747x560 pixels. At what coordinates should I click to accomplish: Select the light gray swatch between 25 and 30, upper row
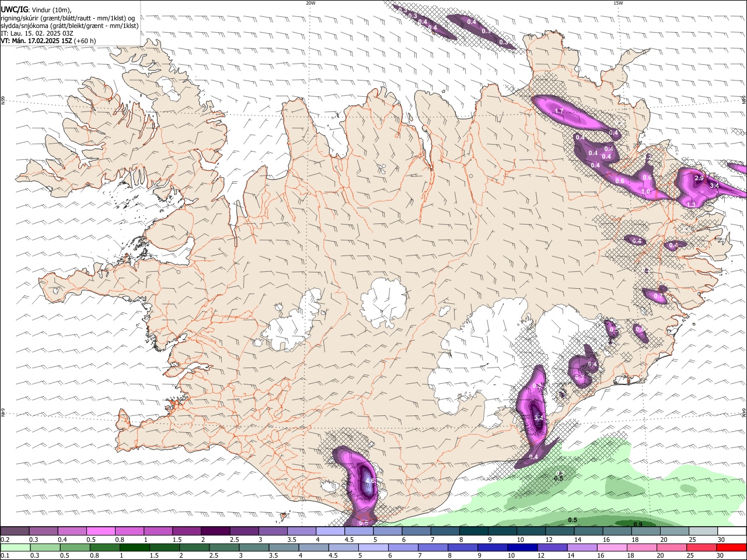[703, 531]
